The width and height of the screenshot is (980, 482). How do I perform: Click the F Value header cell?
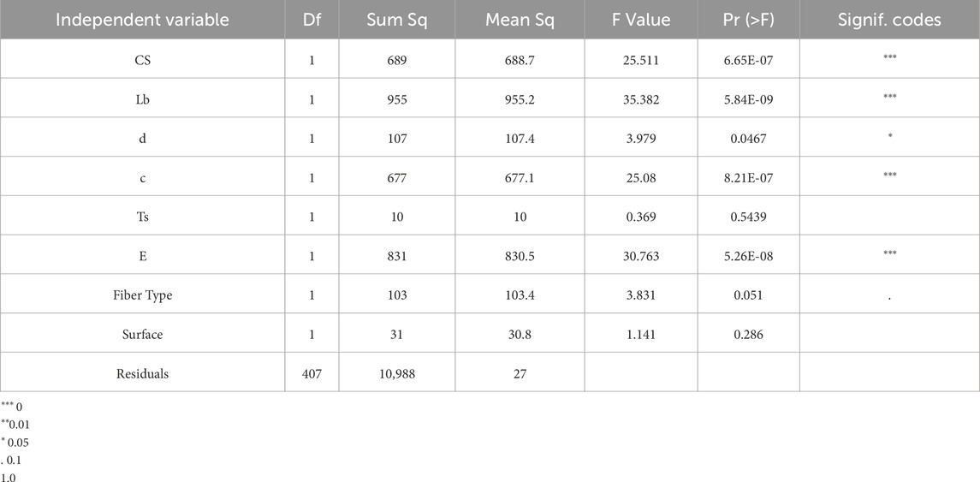(x=638, y=20)
